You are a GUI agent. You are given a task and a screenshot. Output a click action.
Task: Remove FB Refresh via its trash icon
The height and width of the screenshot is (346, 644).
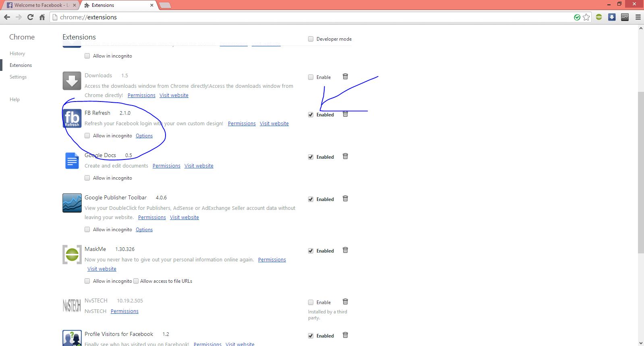coord(345,114)
